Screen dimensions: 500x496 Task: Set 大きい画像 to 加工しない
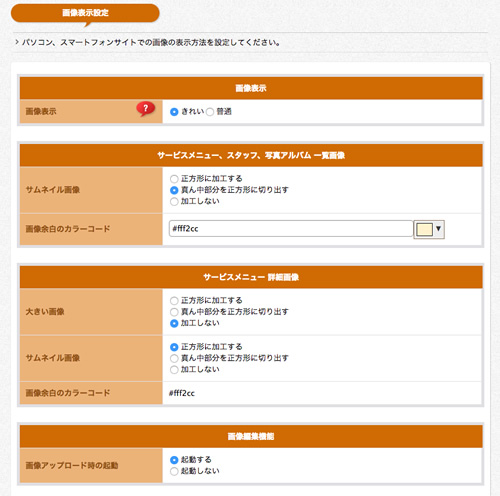174,323
